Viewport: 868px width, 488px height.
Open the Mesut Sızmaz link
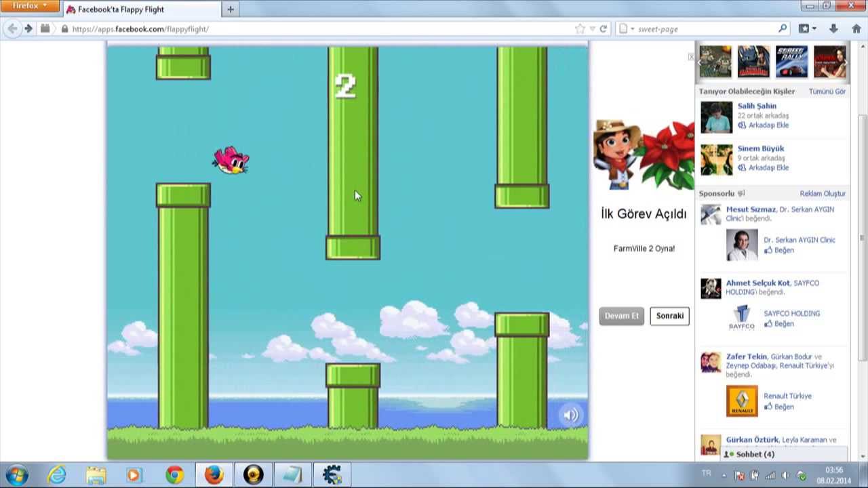[751, 209]
